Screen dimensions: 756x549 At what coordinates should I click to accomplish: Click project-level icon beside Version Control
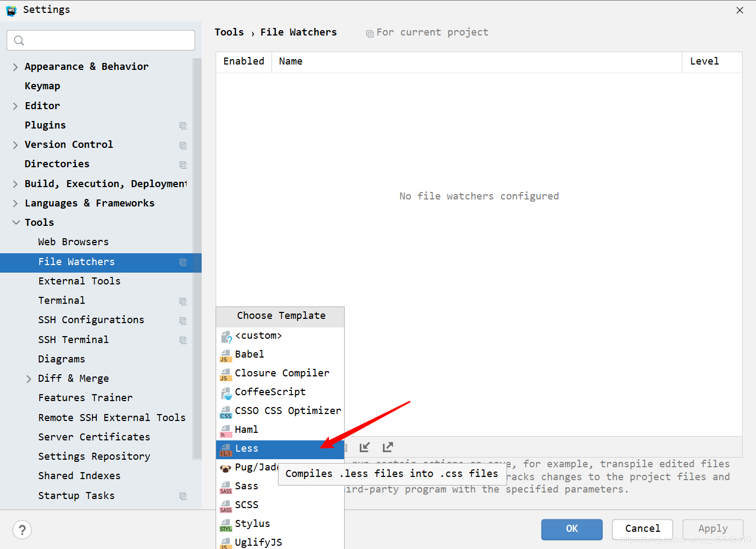point(183,145)
